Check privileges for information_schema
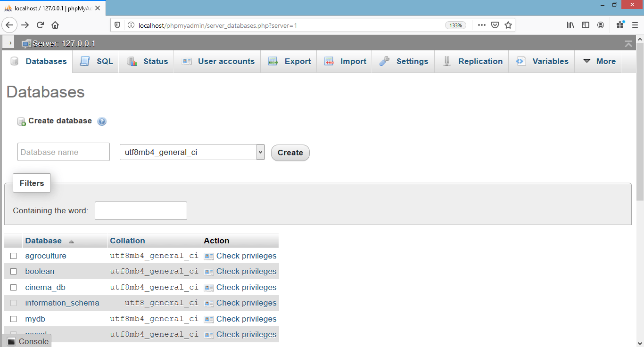Viewport: 644px width, 347px height. click(246, 303)
